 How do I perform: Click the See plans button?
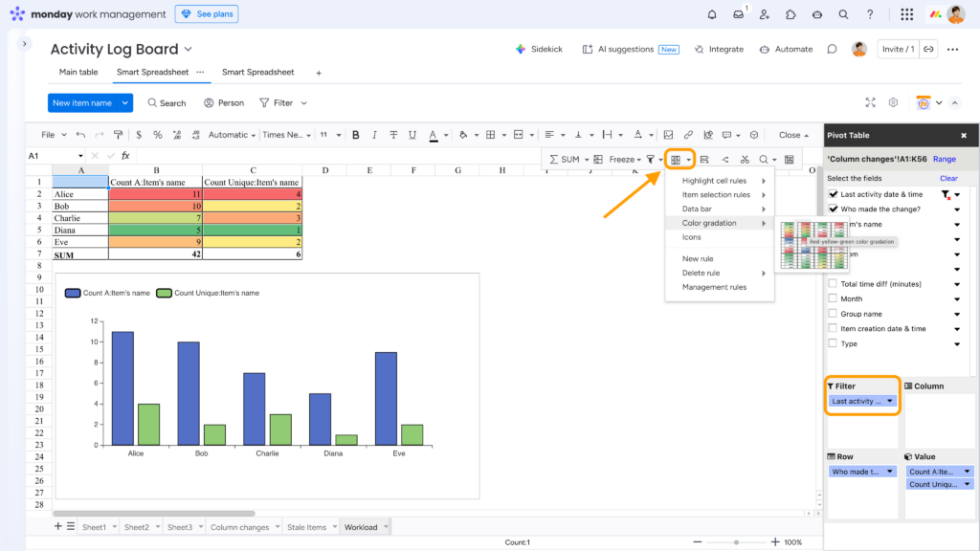click(207, 13)
